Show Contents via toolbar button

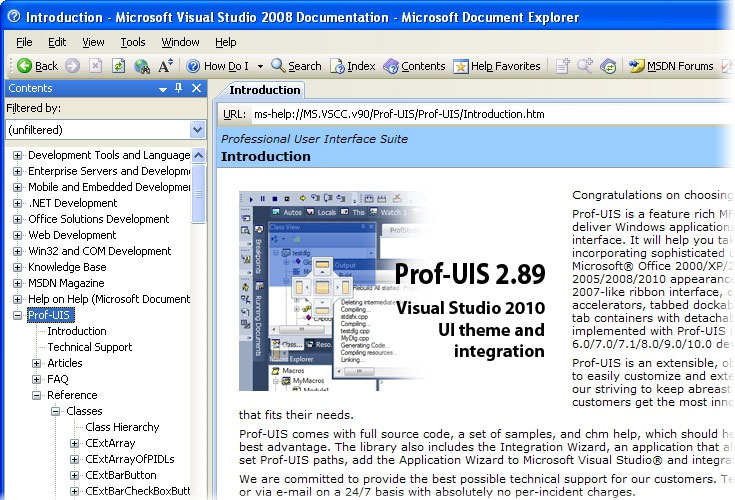coord(414,66)
